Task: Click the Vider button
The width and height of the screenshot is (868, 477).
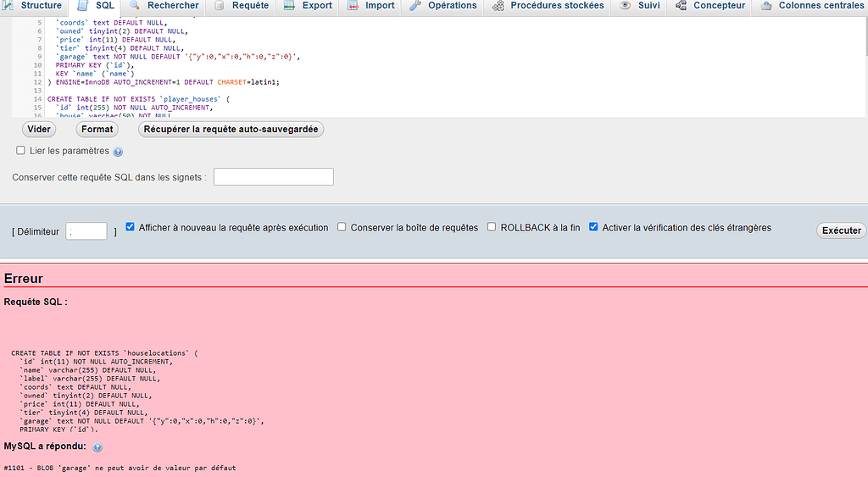Action: [x=39, y=129]
